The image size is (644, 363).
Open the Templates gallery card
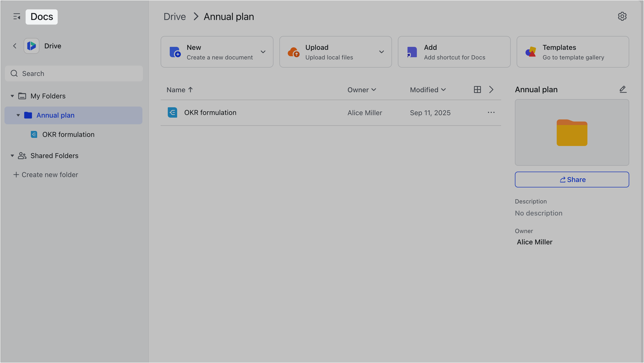573,52
